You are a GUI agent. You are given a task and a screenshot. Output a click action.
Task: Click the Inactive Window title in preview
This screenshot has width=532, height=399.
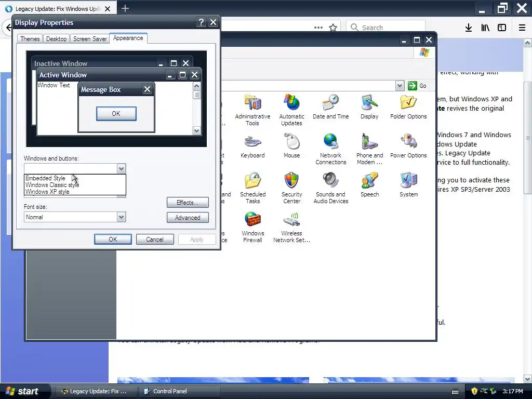click(x=60, y=63)
